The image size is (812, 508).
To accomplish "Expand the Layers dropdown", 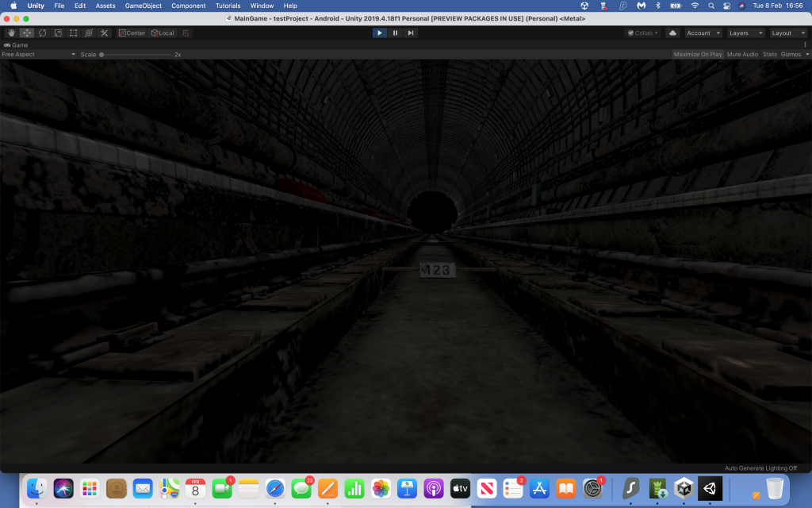I will (x=745, y=33).
